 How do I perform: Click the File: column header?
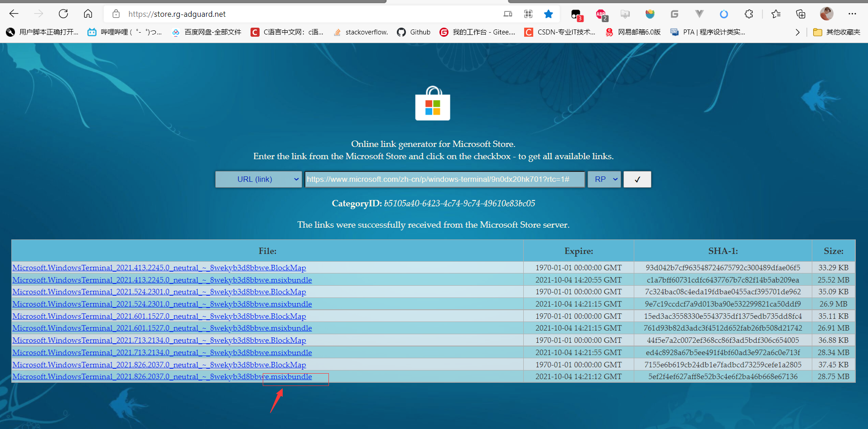pos(267,251)
